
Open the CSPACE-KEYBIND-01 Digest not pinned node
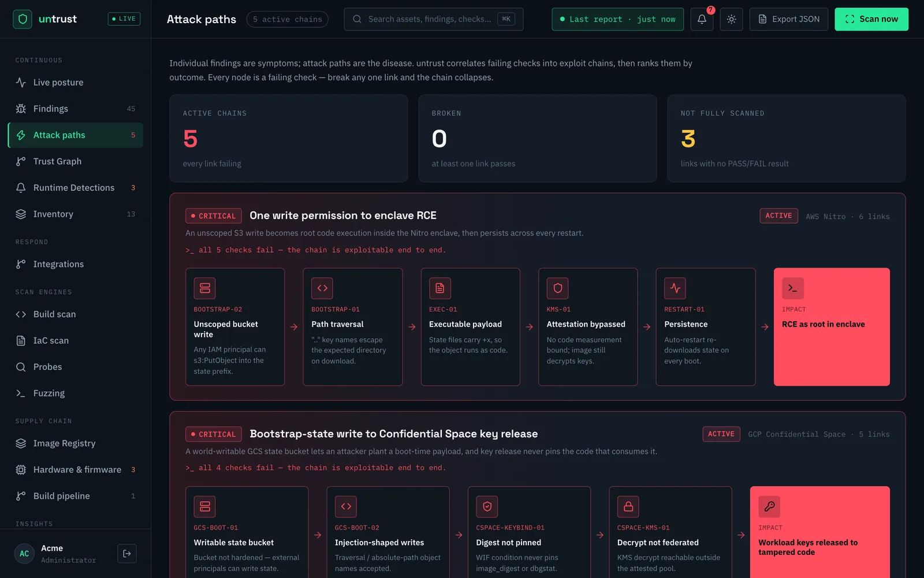(529, 532)
